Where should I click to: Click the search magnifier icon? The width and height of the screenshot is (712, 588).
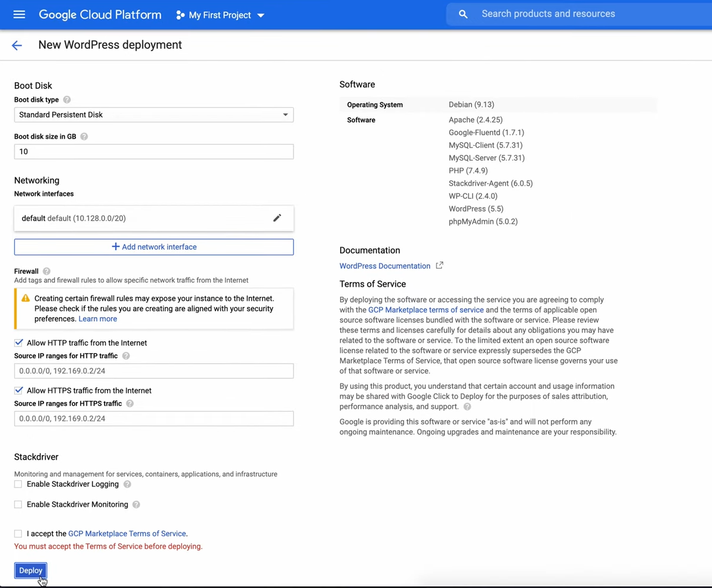click(463, 14)
